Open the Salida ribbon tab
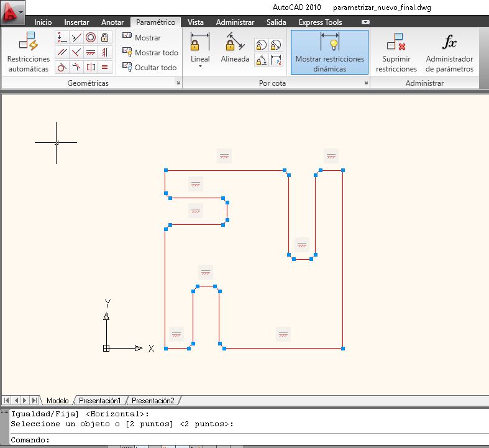The image size is (489, 448). point(276,22)
